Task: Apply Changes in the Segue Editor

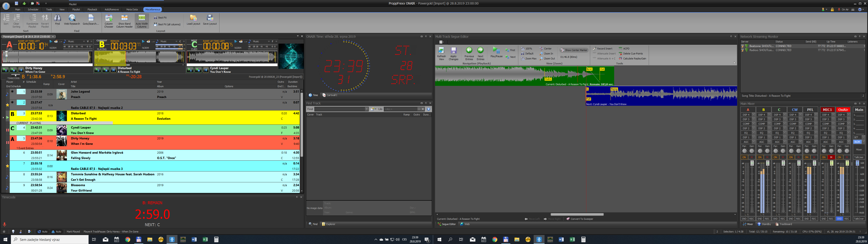Action: tap(453, 54)
